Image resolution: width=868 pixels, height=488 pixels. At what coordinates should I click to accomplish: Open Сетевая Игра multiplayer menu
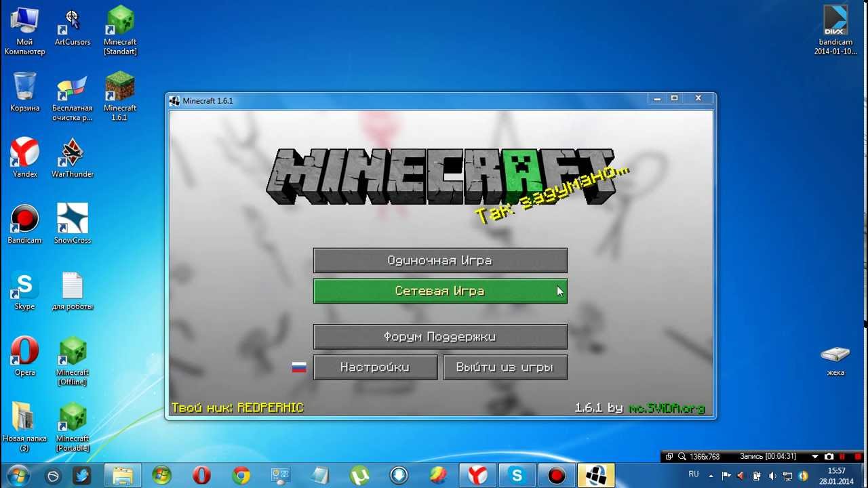[440, 291]
